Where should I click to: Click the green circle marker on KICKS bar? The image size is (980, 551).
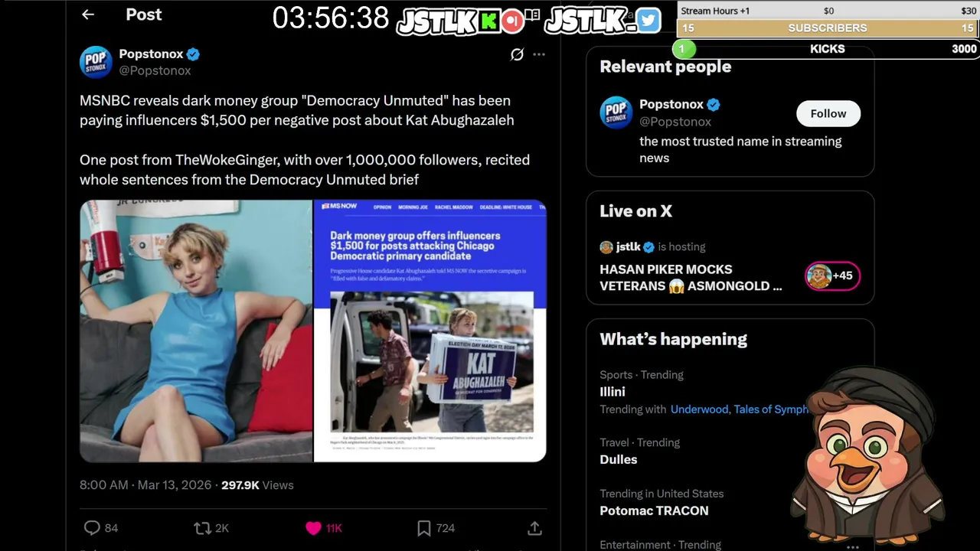683,49
